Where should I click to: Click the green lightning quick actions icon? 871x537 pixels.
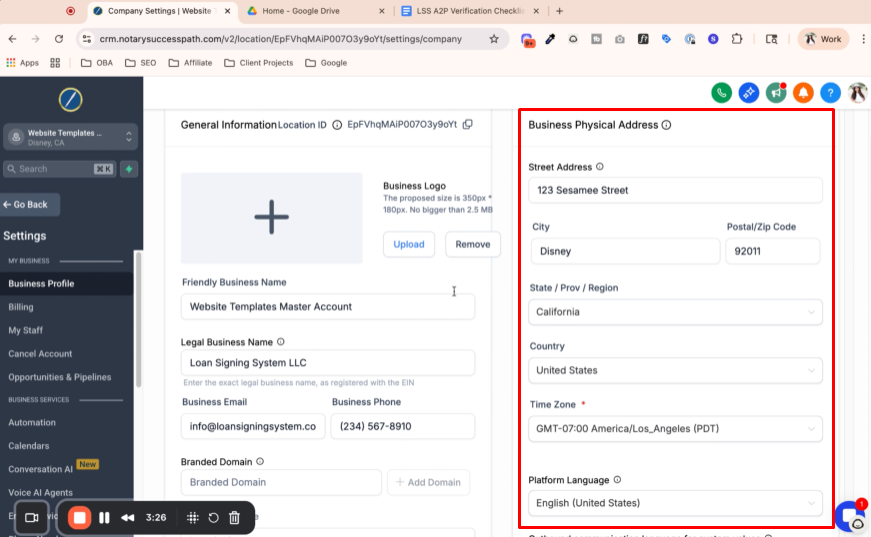click(129, 169)
